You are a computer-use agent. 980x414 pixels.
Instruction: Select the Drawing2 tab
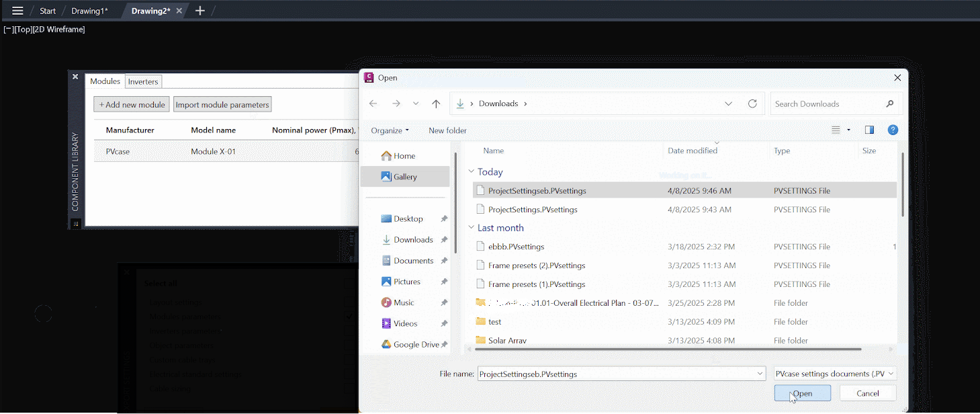tap(150, 11)
